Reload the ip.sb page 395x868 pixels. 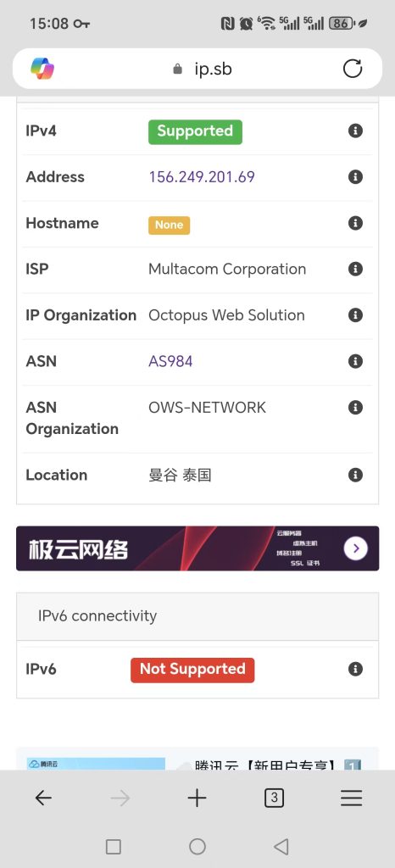point(353,69)
